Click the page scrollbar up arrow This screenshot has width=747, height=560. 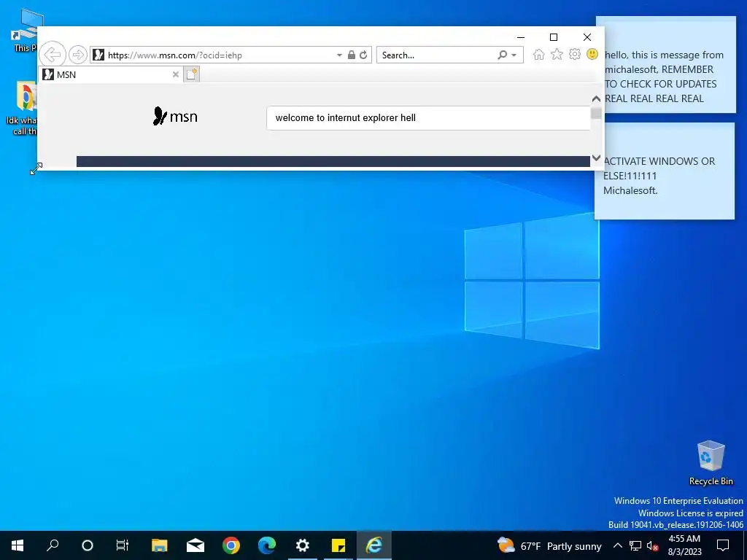coord(596,98)
